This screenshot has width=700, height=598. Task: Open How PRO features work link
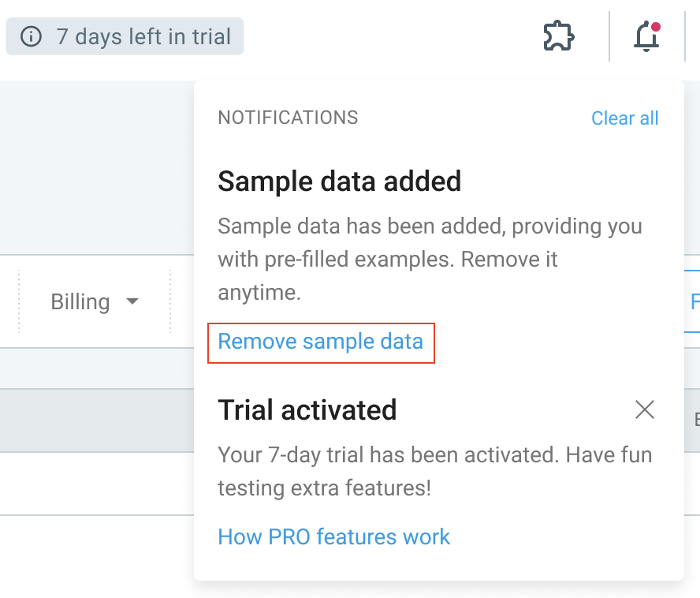click(334, 536)
